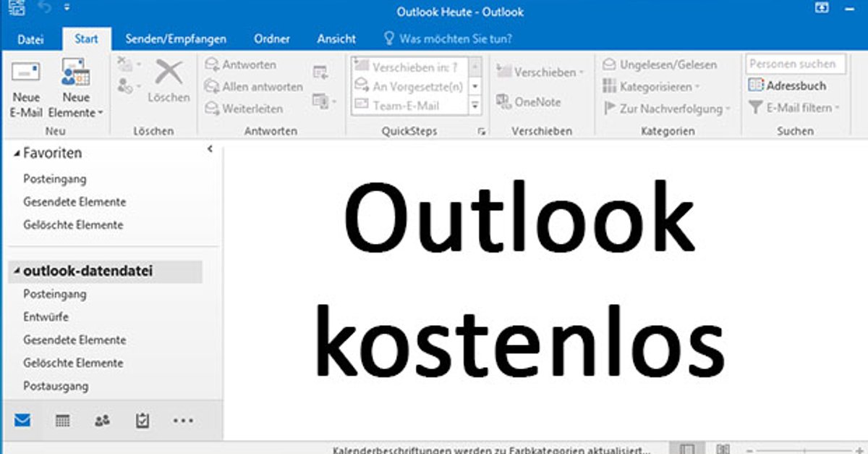
Task: Click Antworten in the ribbon
Action: [x=241, y=64]
